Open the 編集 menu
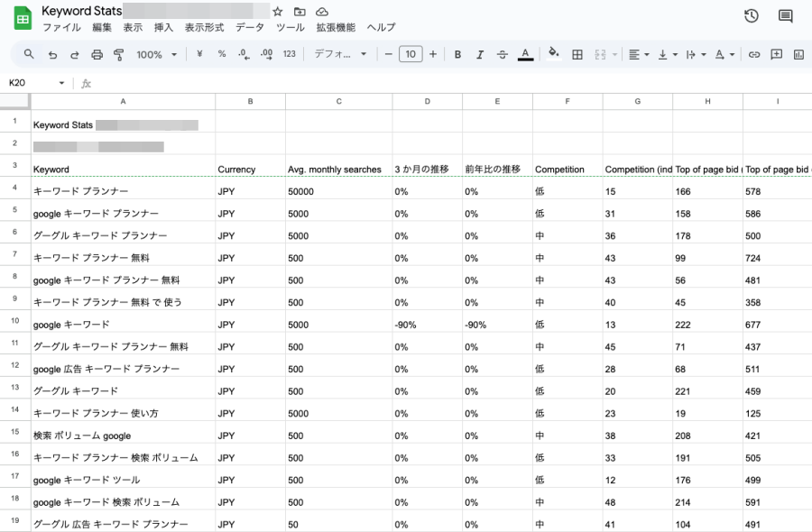Image resolution: width=812 pixels, height=532 pixels. pos(102,27)
